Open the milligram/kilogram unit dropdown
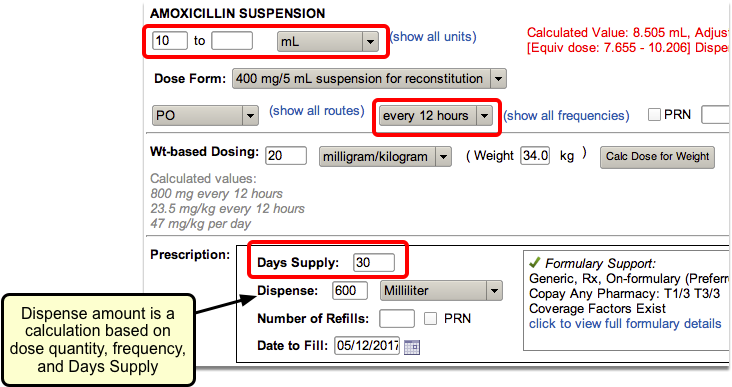732x387 pixels. (x=385, y=156)
